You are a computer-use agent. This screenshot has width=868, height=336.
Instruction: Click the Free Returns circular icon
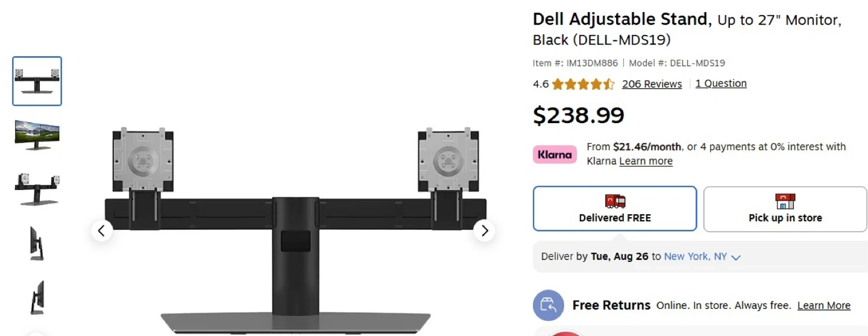pyautogui.click(x=548, y=305)
